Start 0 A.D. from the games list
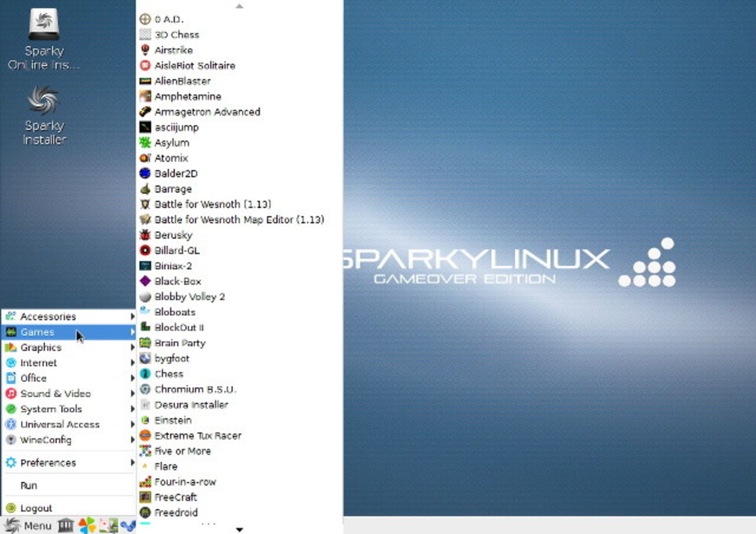 (x=169, y=19)
